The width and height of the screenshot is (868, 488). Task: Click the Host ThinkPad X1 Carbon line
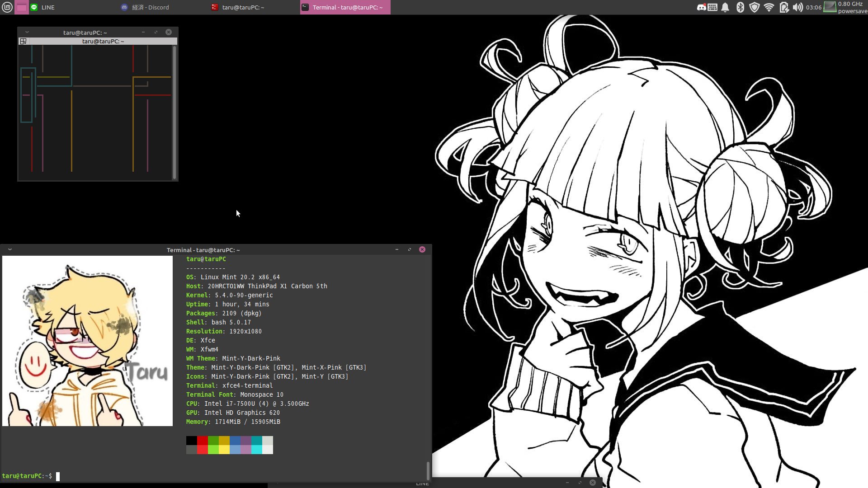pyautogui.click(x=257, y=286)
